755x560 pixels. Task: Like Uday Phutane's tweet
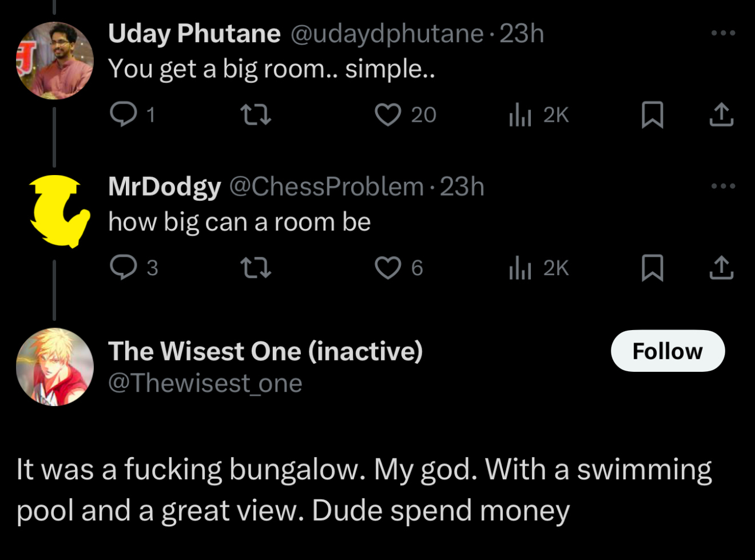pyautogui.click(x=388, y=115)
